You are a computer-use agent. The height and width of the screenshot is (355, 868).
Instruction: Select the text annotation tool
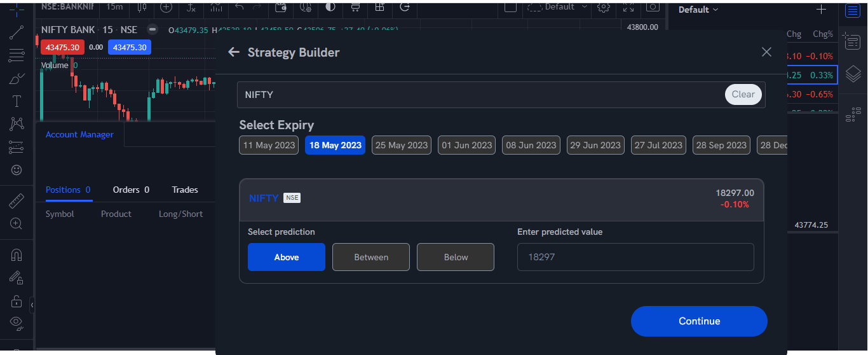17,101
